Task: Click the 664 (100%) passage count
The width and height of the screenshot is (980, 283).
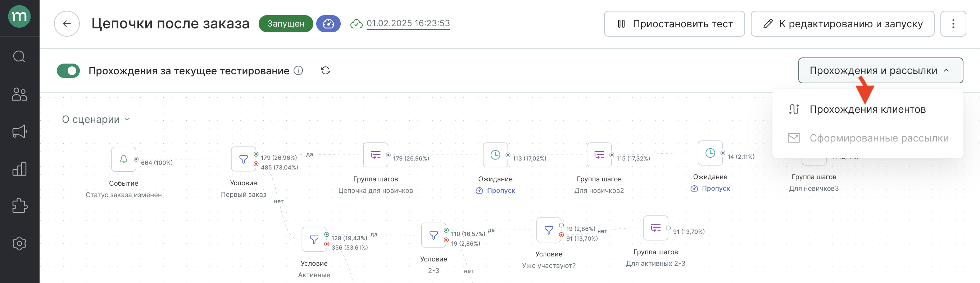Action: [x=157, y=163]
